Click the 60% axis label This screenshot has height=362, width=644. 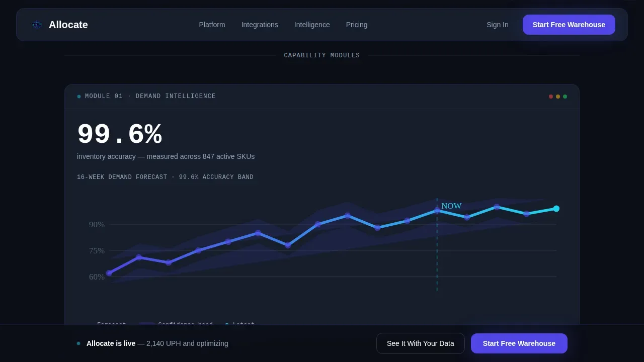97,277
